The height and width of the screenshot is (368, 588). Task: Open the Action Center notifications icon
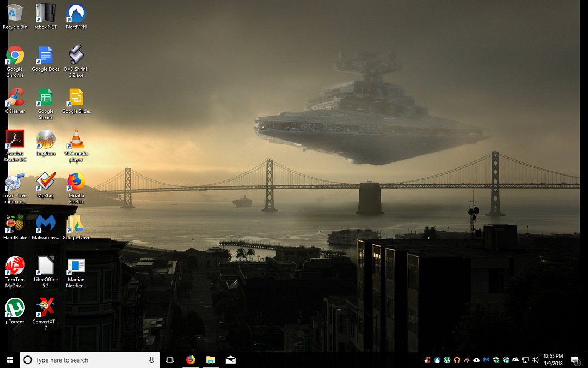point(574,360)
